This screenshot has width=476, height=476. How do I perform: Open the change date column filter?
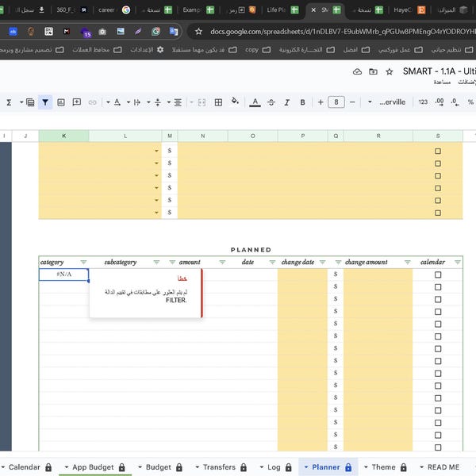point(322,262)
